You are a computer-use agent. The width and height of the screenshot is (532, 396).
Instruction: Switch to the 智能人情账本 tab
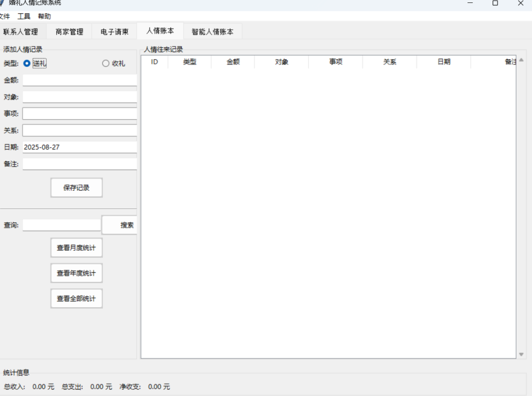point(212,32)
